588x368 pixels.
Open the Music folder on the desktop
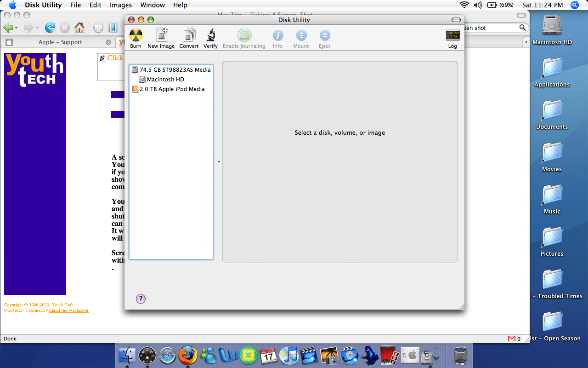(x=552, y=195)
